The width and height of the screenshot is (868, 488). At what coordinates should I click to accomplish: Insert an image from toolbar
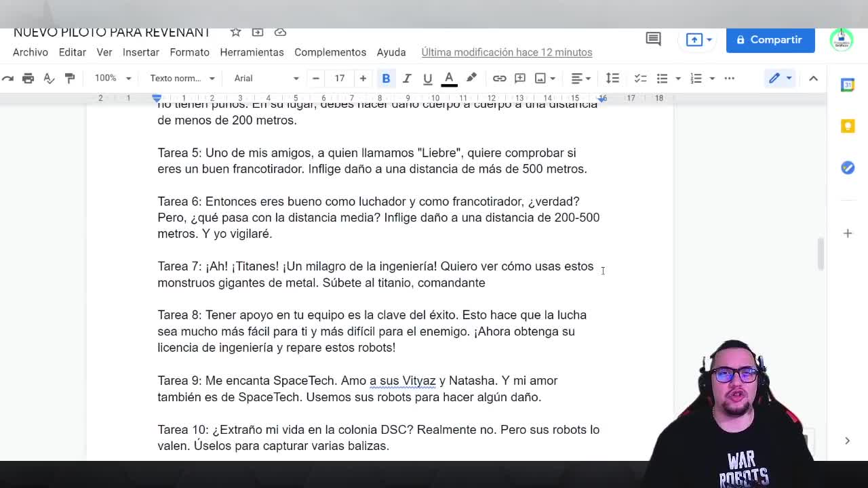point(540,79)
